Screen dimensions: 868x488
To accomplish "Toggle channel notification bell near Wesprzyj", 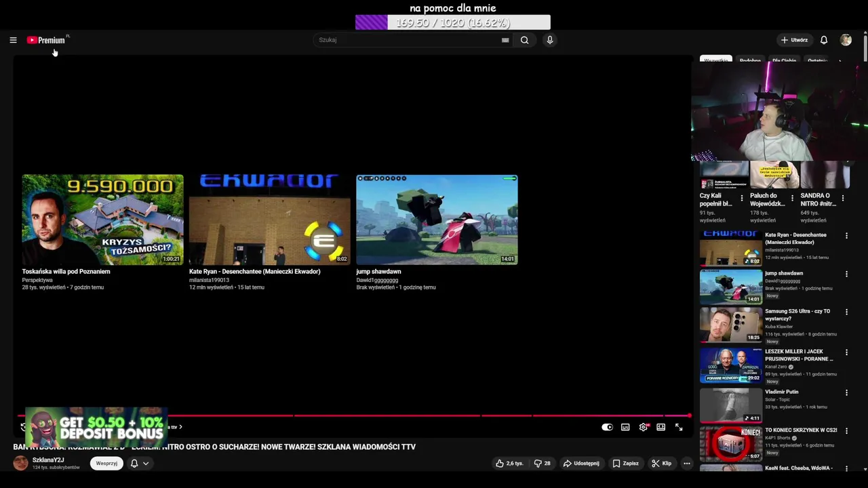I will tap(134, 464).
